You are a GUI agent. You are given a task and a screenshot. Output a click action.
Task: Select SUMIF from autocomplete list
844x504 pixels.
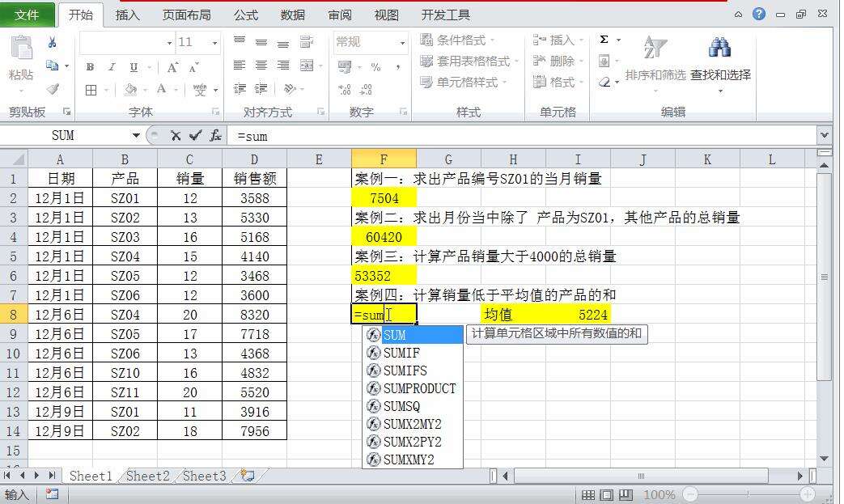(x=413, y=353)
